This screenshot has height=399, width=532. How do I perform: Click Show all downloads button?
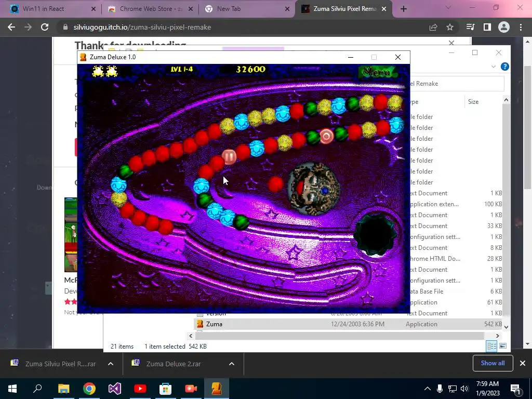click(493, 363)
